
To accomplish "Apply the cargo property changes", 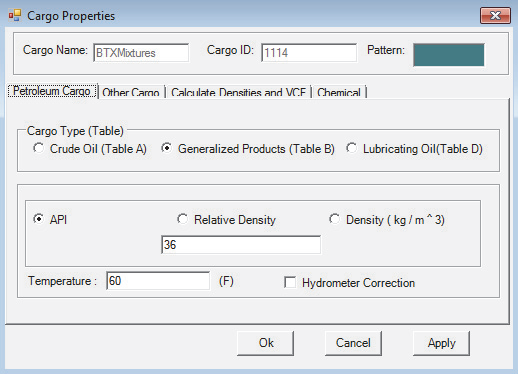I will (441, 343).
